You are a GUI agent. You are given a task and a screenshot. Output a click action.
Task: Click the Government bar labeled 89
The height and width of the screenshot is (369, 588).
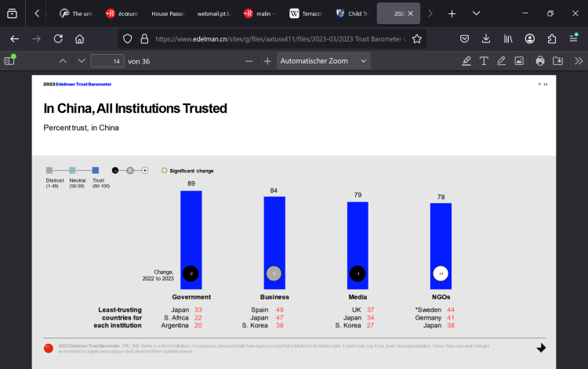[x=191, y=240]
